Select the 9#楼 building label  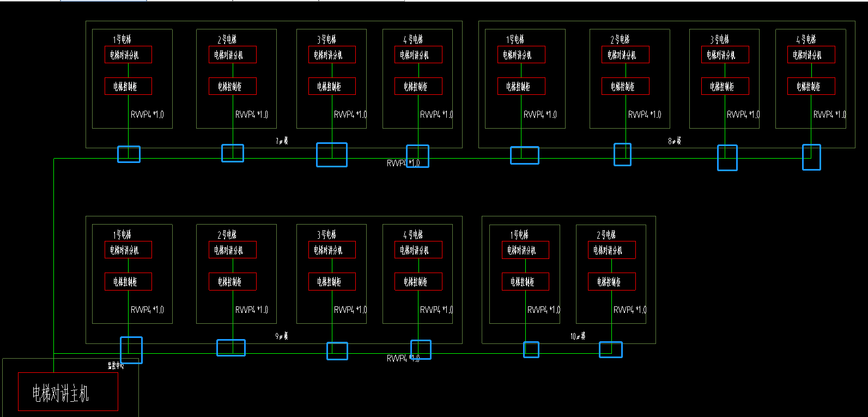[281, 336]
